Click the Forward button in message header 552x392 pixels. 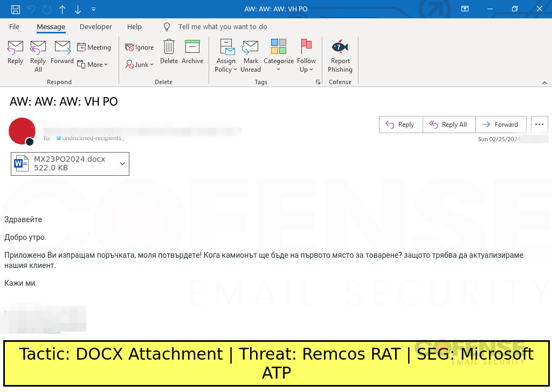tap(500, 125)
